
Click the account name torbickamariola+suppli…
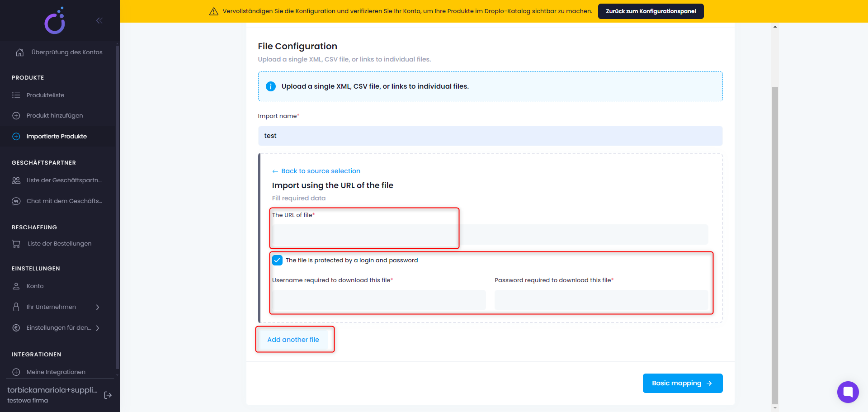tap(52, 390)
